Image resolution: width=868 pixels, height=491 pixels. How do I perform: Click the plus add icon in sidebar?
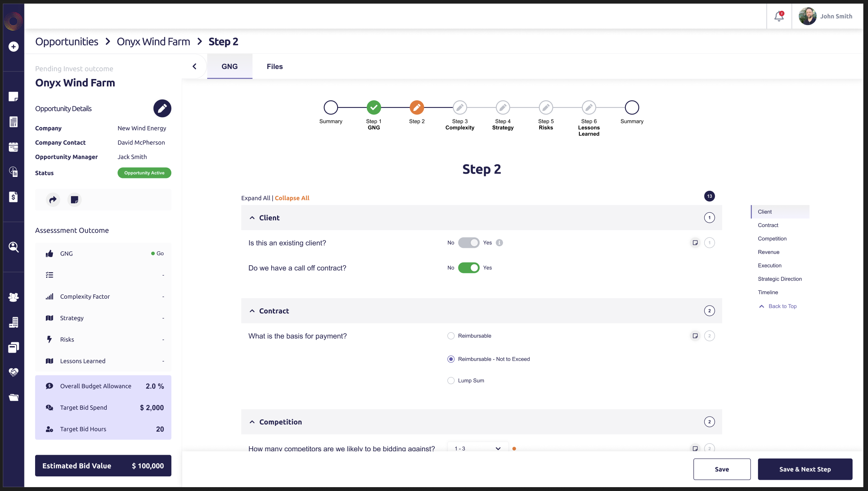click(x=14, y=47)
